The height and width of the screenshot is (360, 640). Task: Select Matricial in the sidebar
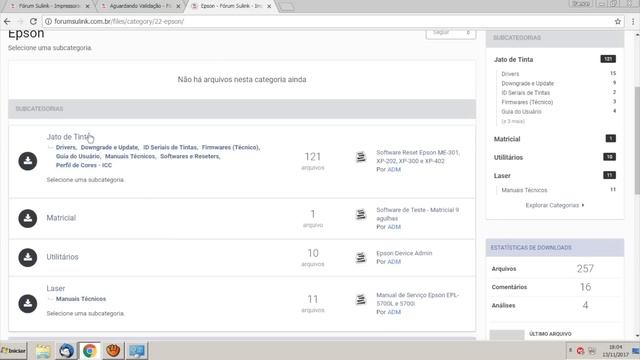pos(507,139)
